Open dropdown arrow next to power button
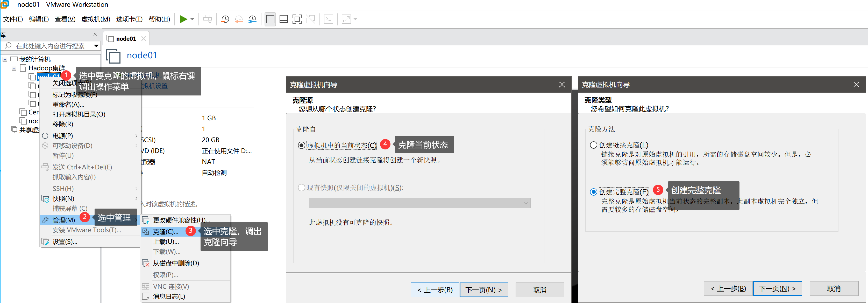 tap(193, 19)
